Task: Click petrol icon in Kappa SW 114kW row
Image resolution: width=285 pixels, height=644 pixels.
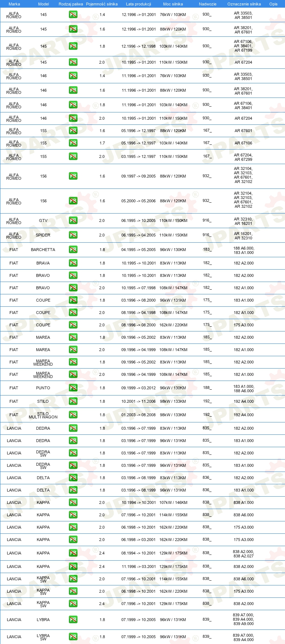Action: tap(73, 579)
